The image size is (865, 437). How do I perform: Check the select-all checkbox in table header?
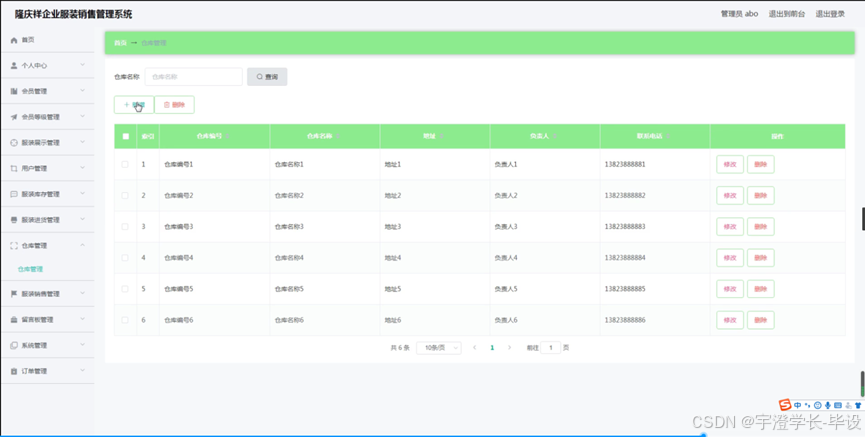pos(125,136)
